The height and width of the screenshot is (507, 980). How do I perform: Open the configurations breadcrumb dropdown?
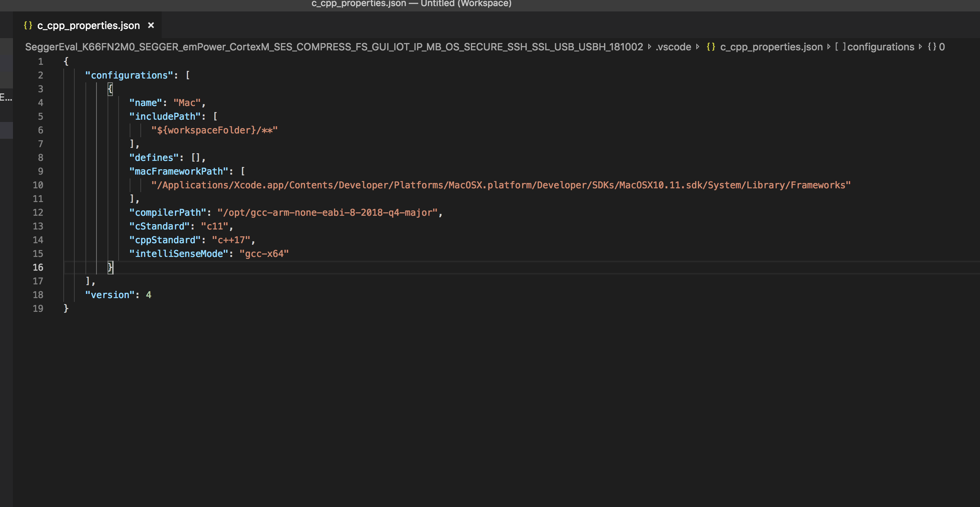[x=880, y=47]
